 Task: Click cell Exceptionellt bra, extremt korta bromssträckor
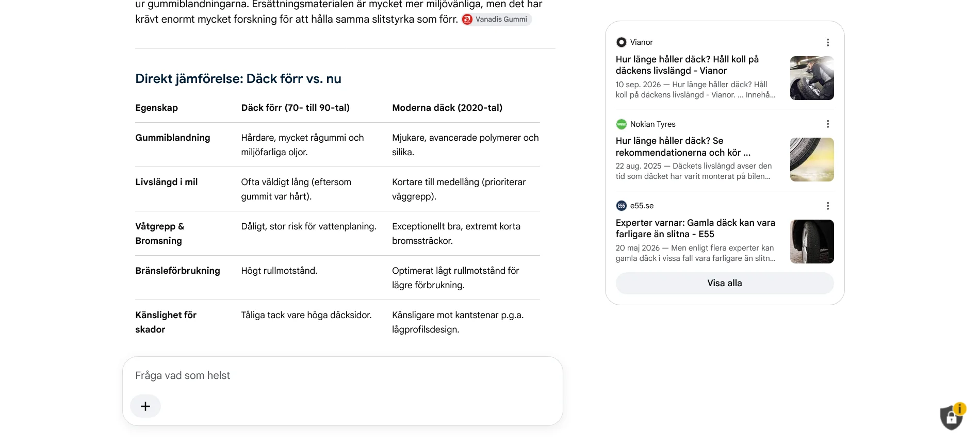[x=456, y=234]
